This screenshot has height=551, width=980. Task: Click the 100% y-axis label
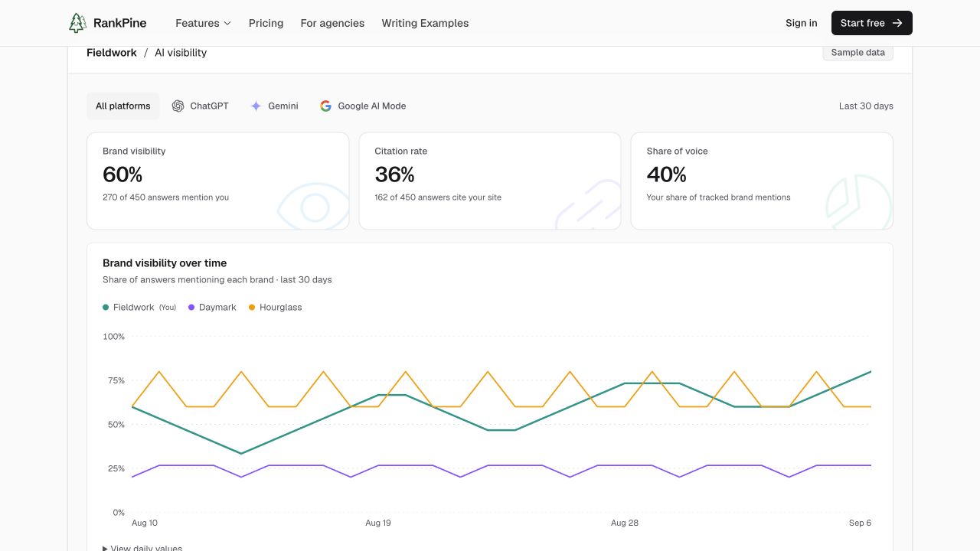pos(113,337)
